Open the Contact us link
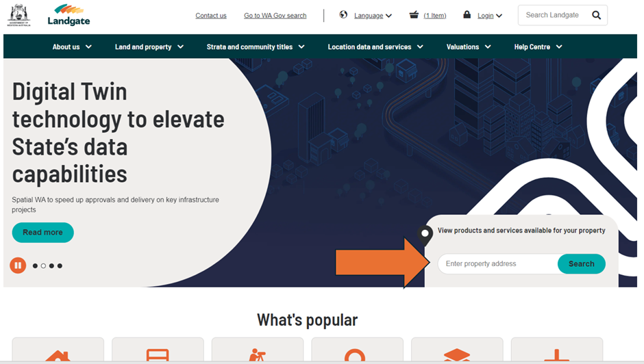644x364 pixels. pos(211,16)
